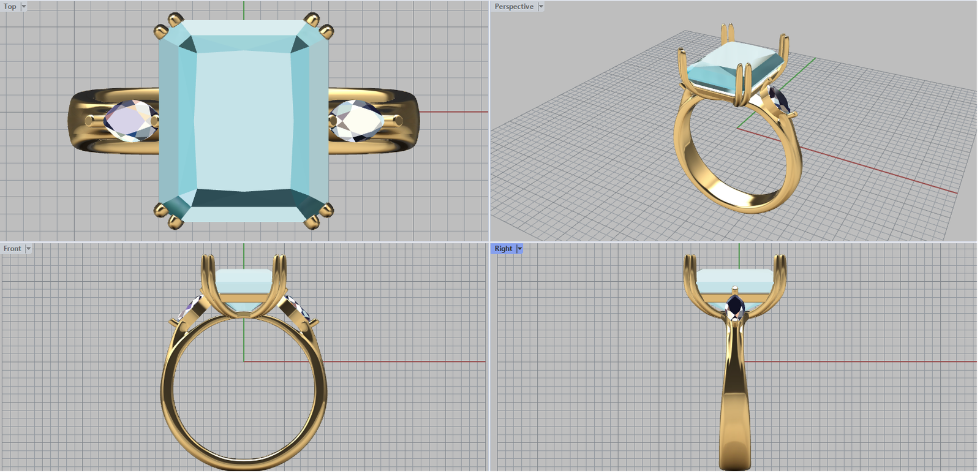Select the left pear diamond in Top view
This screenshot has width=980, height=473.
coord(129,121)
